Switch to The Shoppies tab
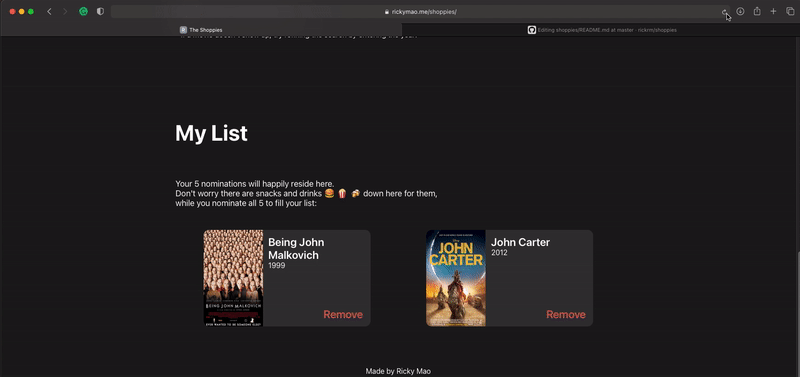800x377 pixels. (x=201, y=30)
